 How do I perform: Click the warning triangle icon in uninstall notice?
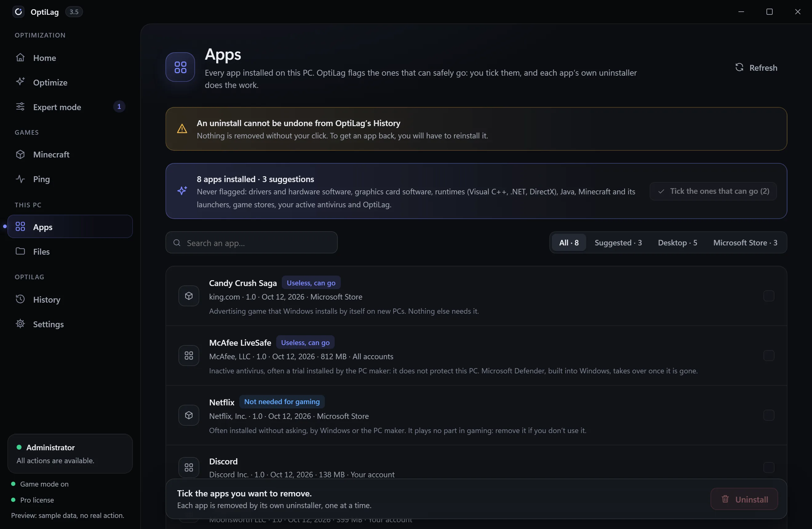[182, 129]
